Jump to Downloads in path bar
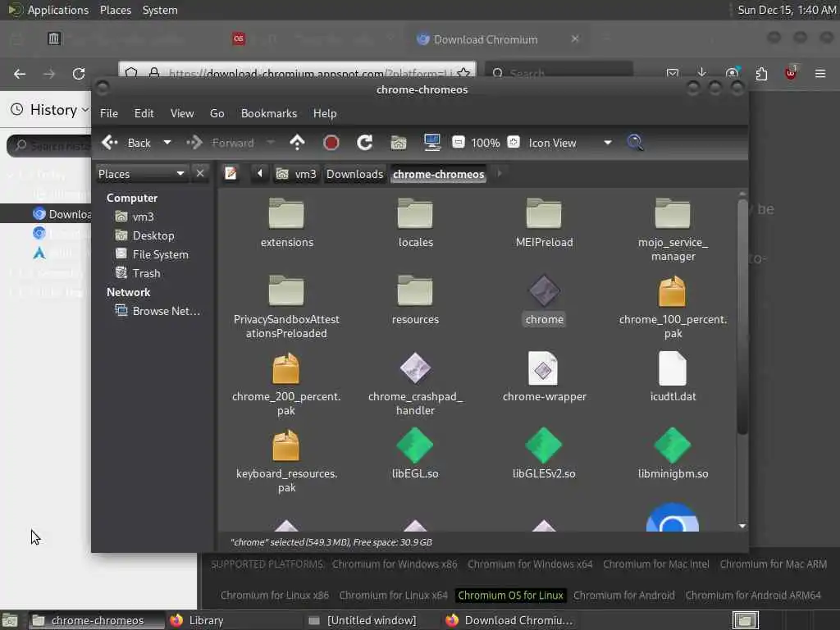840x630 pixels. pyautogui.click(x=354, y=174)
